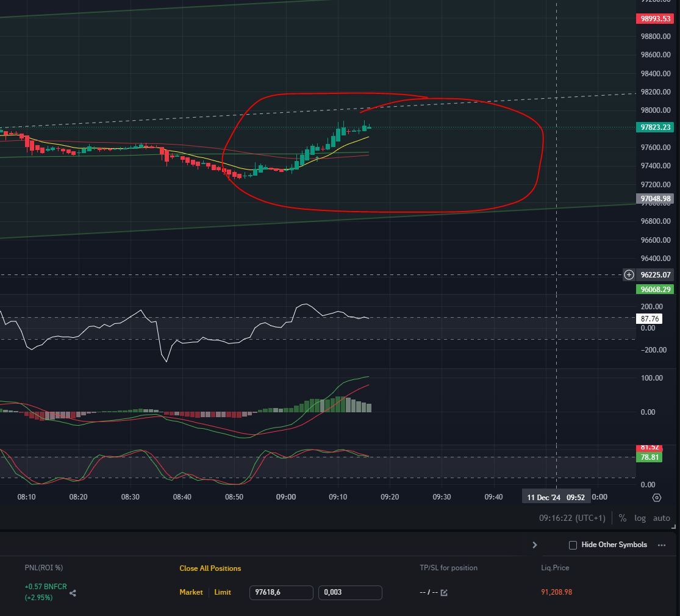Click the limit price field 97618,6

[x=281, y=592]
